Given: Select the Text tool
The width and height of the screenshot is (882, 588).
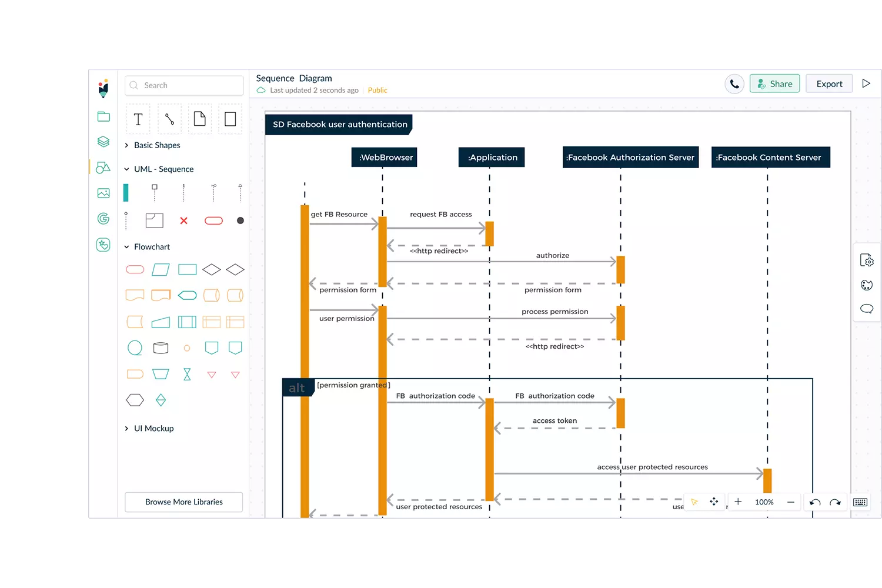Looking at the screenshot, I should coord(138,119).
